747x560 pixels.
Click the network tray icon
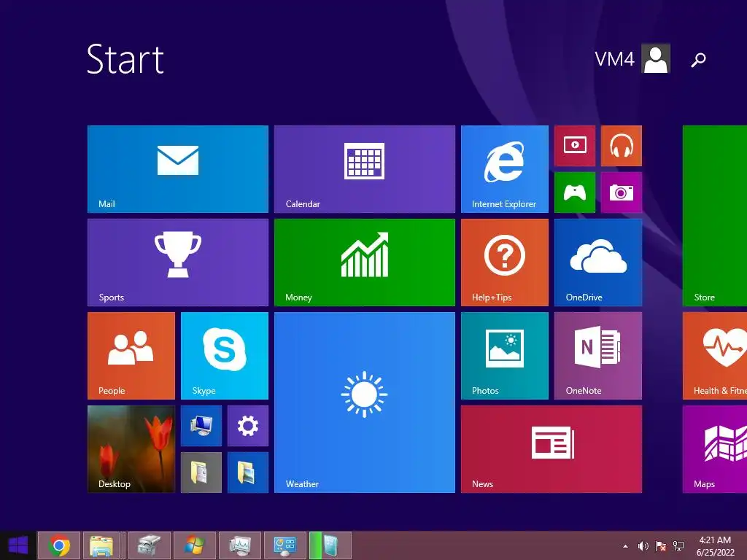[x=678, y=546]
